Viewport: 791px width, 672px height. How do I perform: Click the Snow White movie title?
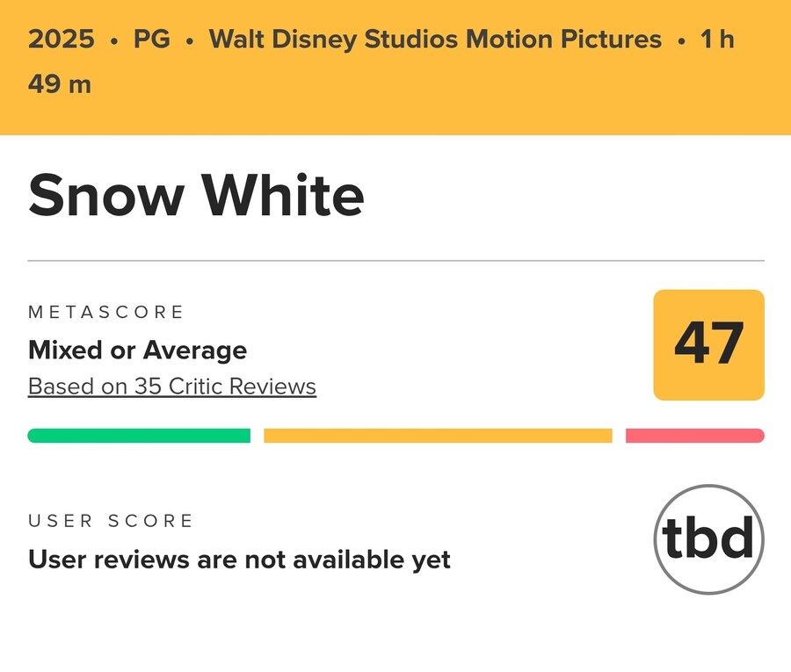196,195
